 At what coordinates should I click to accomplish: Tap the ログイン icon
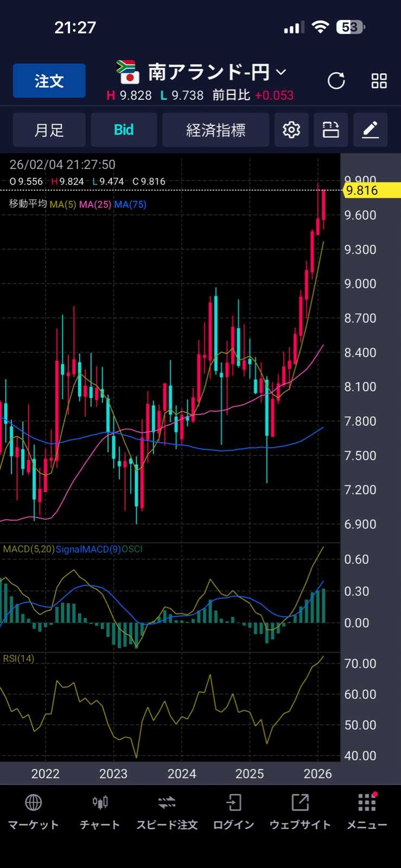pyautogui.click(x=233, y=812)
